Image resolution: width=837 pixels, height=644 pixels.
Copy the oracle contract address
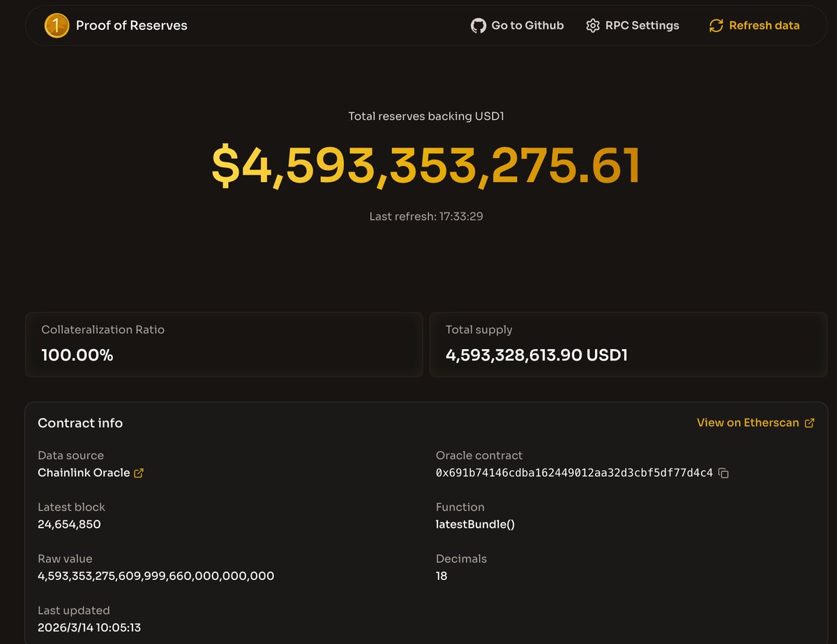724,473
